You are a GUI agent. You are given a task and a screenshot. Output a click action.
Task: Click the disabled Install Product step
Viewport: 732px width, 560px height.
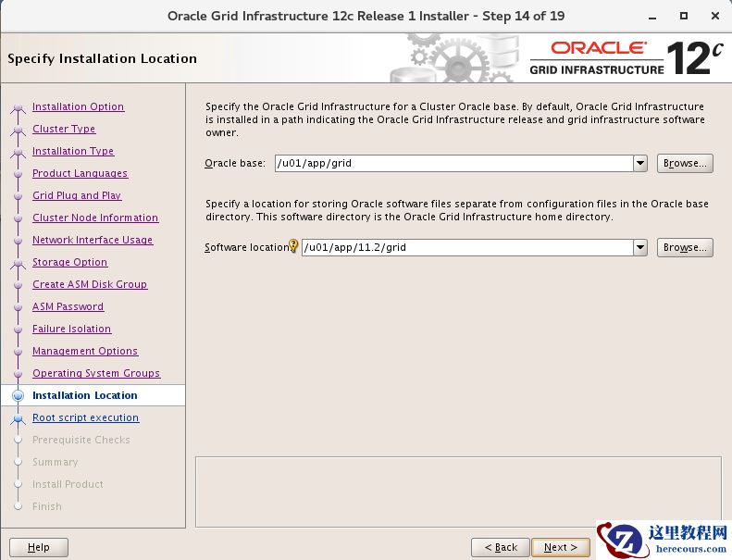(68, 484)
